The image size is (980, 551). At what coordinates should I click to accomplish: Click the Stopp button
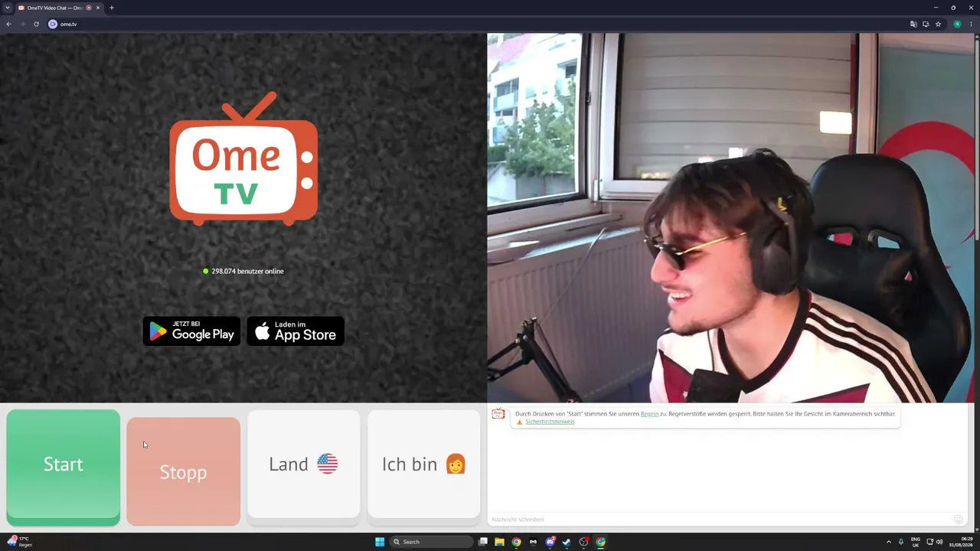pyautogui.click(x=184, y=471)
